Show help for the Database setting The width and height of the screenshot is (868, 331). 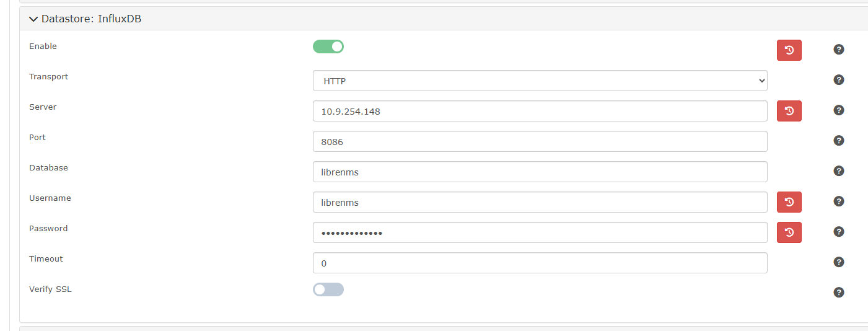point(839,171)
